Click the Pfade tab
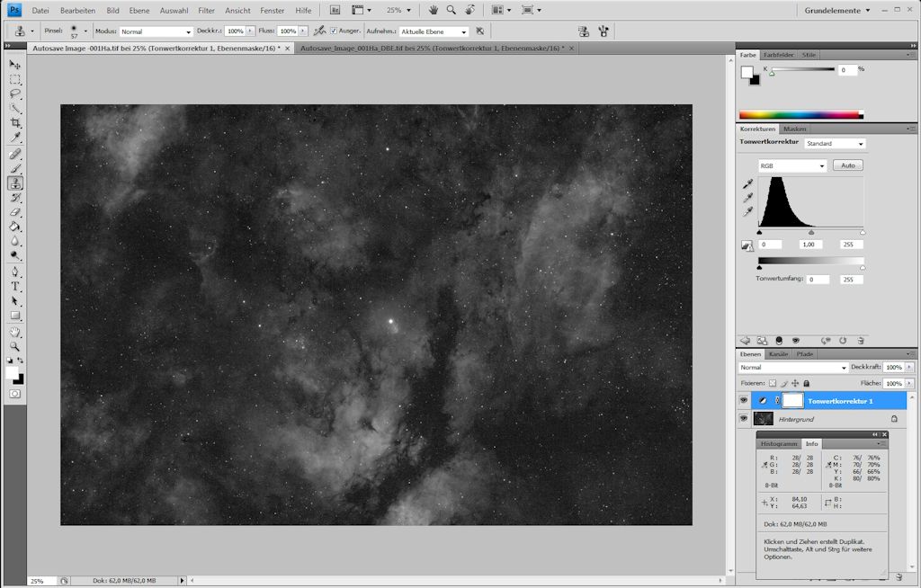Screen dimensions: 921x588 pyautogui.click(x=804, y=354)
